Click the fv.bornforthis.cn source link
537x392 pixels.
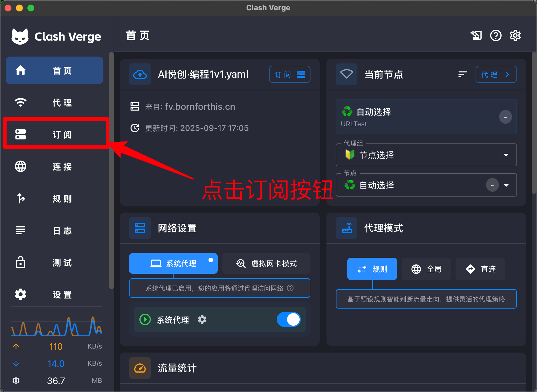(200, 107)
